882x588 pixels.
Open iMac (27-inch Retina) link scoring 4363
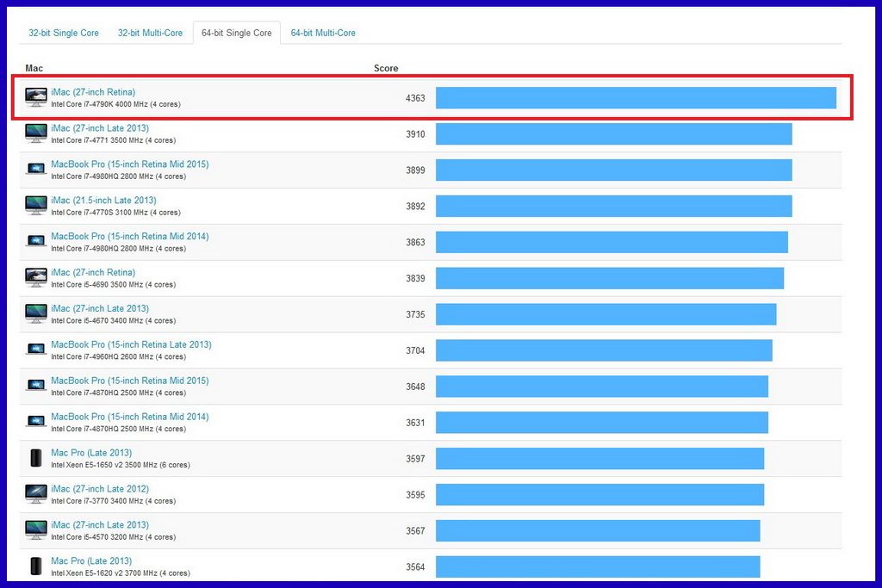pyautogui.click(x=93, y=92)
